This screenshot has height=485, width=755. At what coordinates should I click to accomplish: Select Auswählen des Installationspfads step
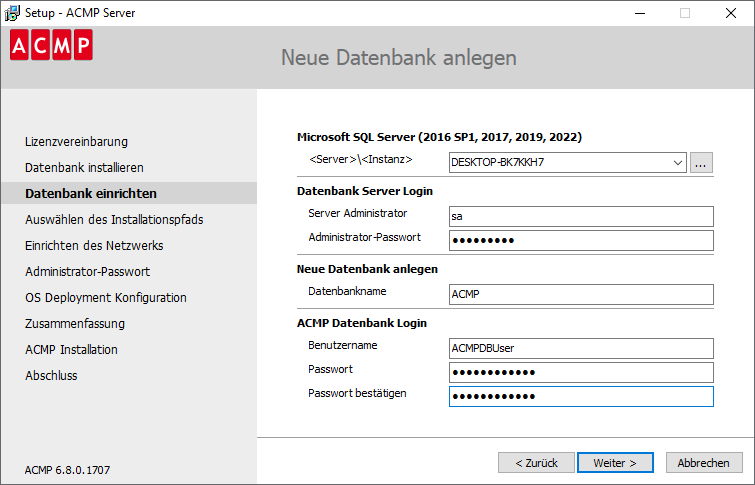click(114, 220)
